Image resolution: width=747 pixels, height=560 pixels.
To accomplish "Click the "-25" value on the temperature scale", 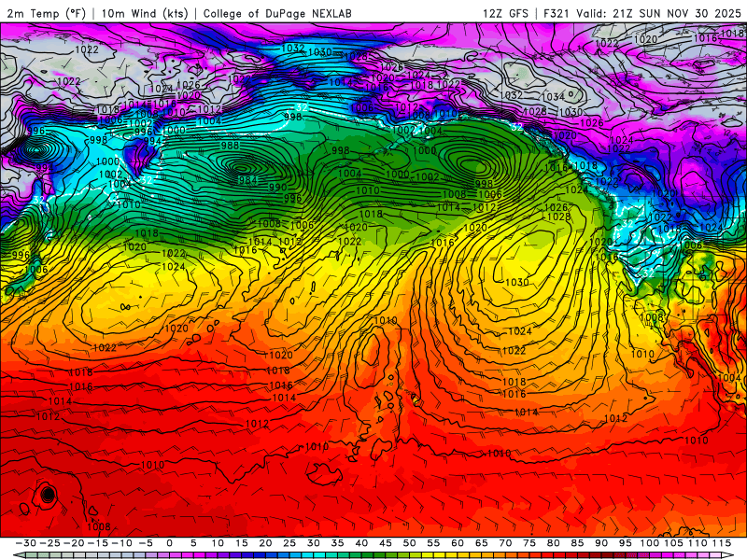I will point(49,543).
